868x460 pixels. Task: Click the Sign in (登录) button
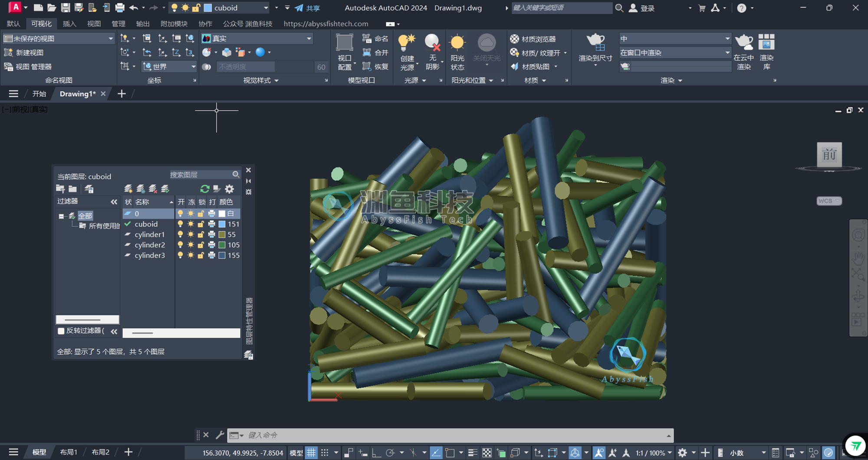tap(642, 8)
